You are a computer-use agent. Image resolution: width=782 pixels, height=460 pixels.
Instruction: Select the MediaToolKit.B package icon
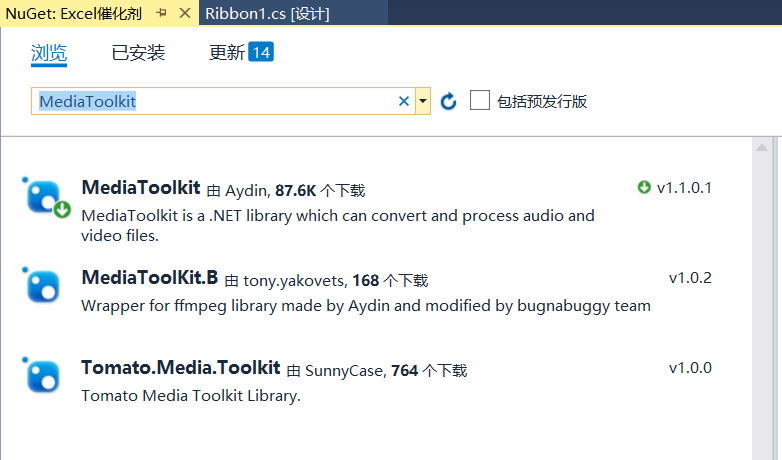pyautogui.click(x=42, y=286)
